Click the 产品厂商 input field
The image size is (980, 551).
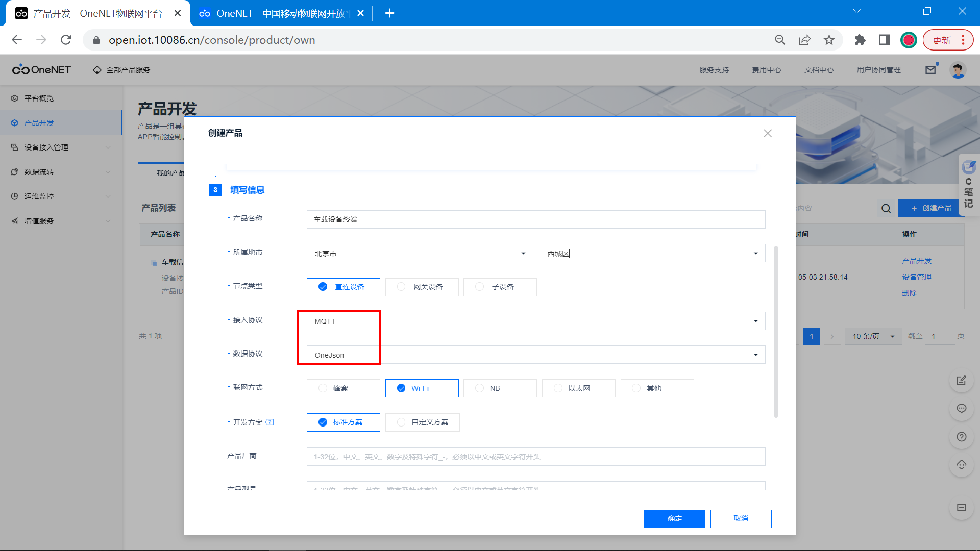click(535, 457)
